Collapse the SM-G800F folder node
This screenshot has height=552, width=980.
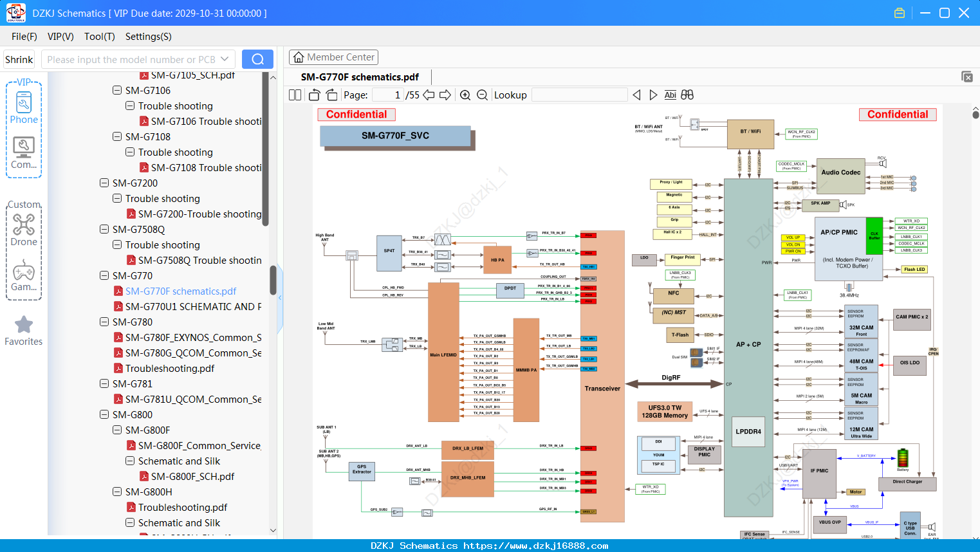[x=117, y=430]
